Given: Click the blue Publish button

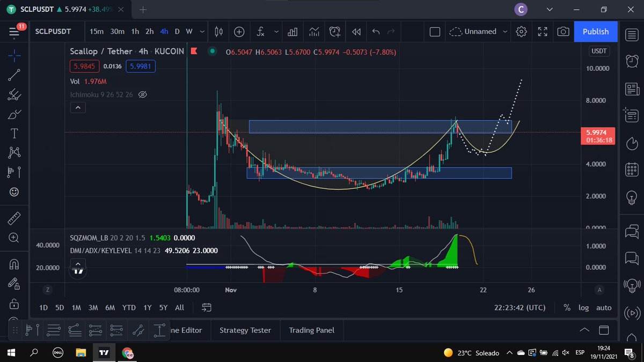Looking at the screenshot, I should [x=596, y=32].
